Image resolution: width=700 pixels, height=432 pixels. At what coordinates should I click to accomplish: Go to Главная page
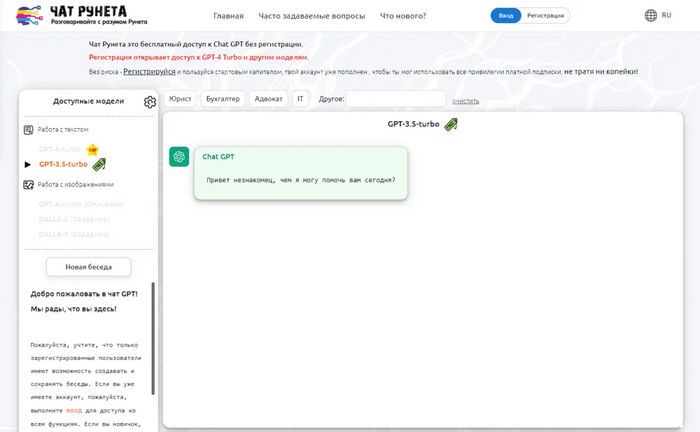pos(228,16)
